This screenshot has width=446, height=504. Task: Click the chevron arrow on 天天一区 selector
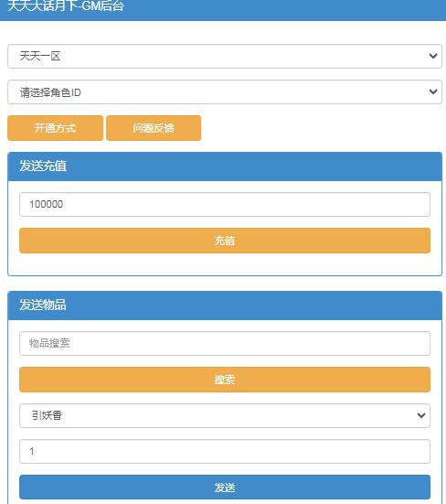pyautogui.click(x=433, y=56)
